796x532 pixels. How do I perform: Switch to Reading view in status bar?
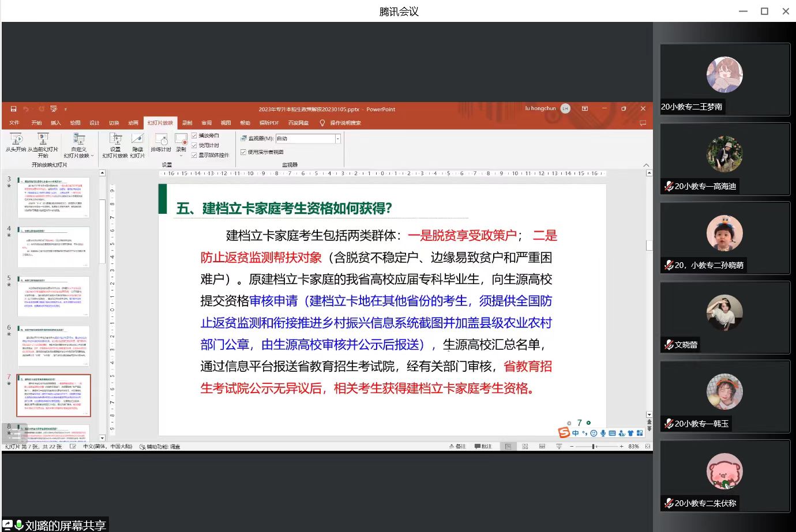point(542,447)
